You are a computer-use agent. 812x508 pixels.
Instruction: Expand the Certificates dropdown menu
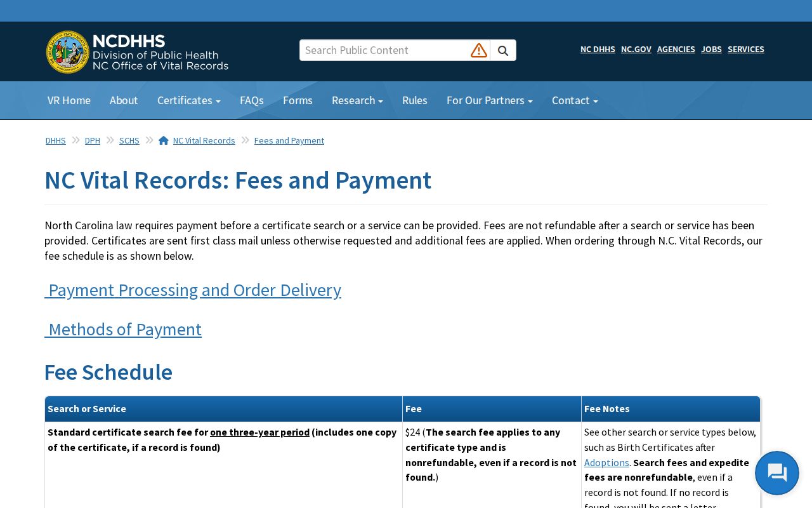pyautogui.click(x=189, y=100)
